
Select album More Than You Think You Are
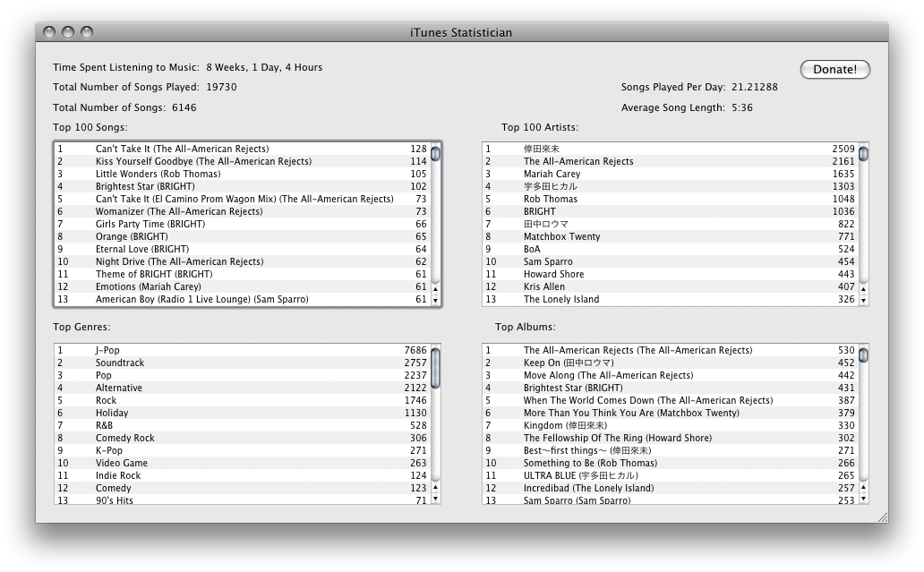pos(671,413)
